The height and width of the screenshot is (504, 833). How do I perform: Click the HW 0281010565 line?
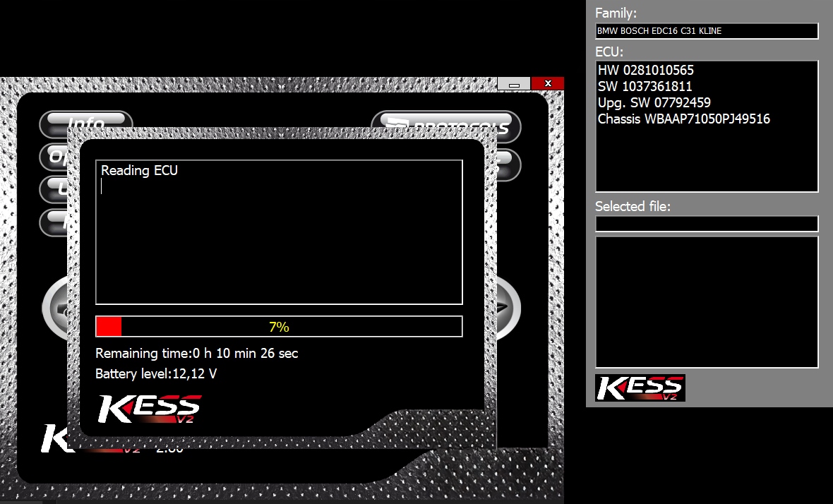(x=645, y=70)
